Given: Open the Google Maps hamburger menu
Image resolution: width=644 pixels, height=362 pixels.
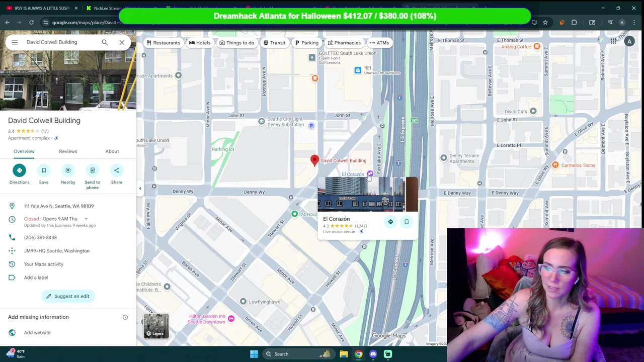Looking at the screenshot, I should pyautogui.click(x=15, y=42).
